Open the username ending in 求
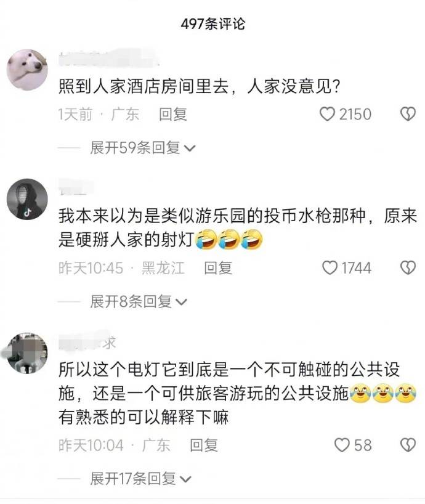425x504 pixels. [x=87, y=342]
